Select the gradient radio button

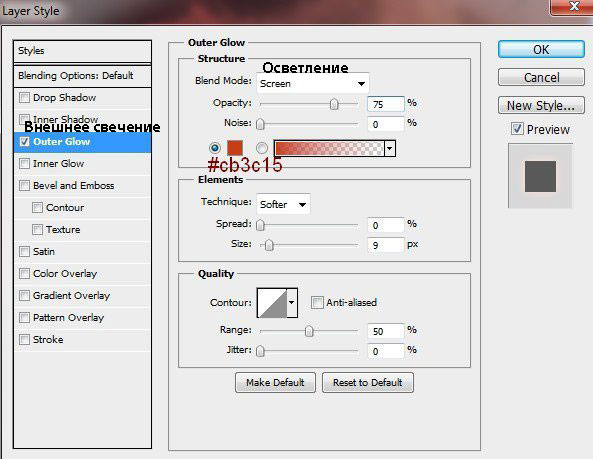(x=262, y=148)
